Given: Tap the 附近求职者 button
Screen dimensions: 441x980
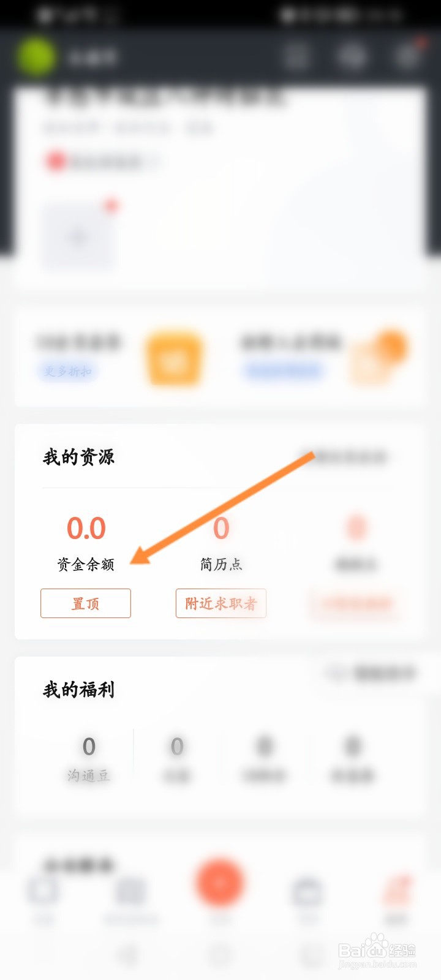Looking at the screenshot, I should pyautogui.click(x=221, y=603).
